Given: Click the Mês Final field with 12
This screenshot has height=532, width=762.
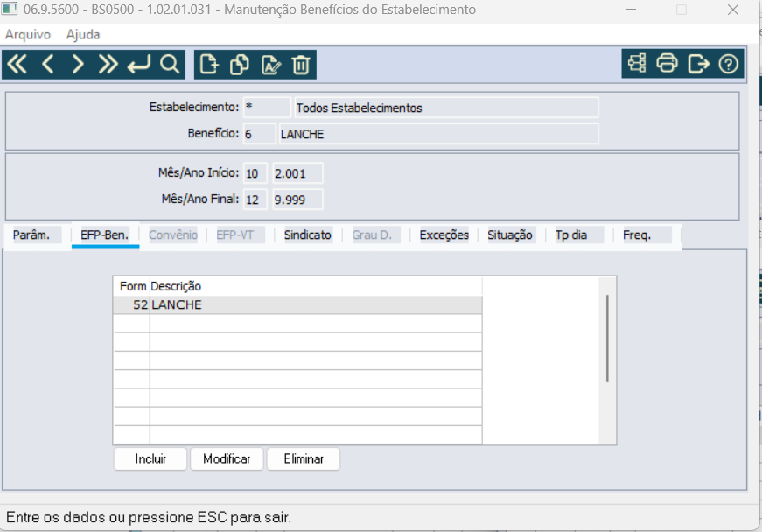Looking at the screenshot, I should pos(255,199).
